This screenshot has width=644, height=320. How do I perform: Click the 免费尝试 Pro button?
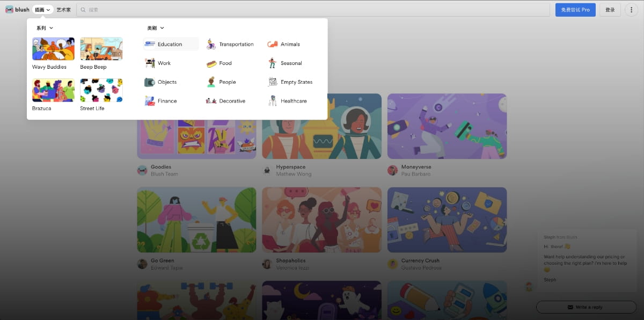[x=575, y=10]
